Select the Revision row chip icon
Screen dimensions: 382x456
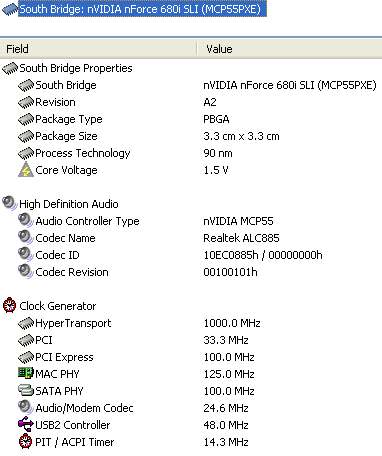[x=26, y=102]
